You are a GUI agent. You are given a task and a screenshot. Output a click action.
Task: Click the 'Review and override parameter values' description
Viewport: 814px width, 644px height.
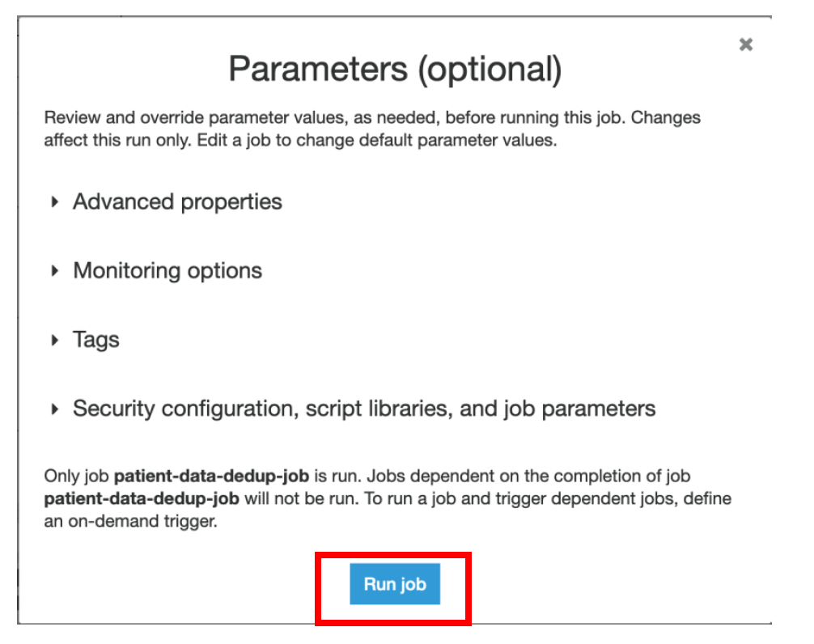point(371,129)
